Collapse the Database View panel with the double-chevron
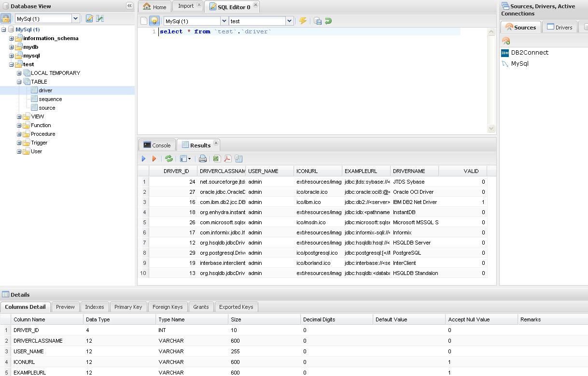This screenshot has width=588, height=376. click(129, 6)
